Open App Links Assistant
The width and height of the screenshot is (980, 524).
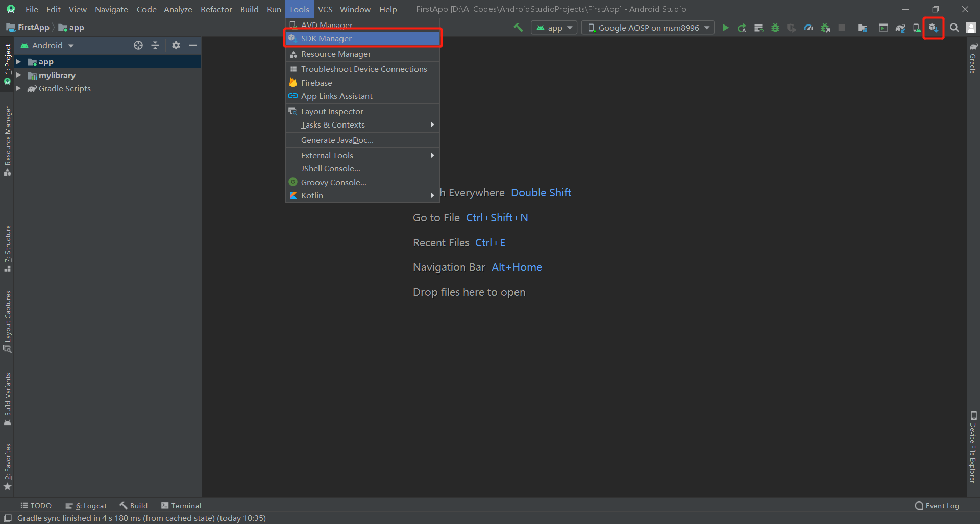(362, 96)
